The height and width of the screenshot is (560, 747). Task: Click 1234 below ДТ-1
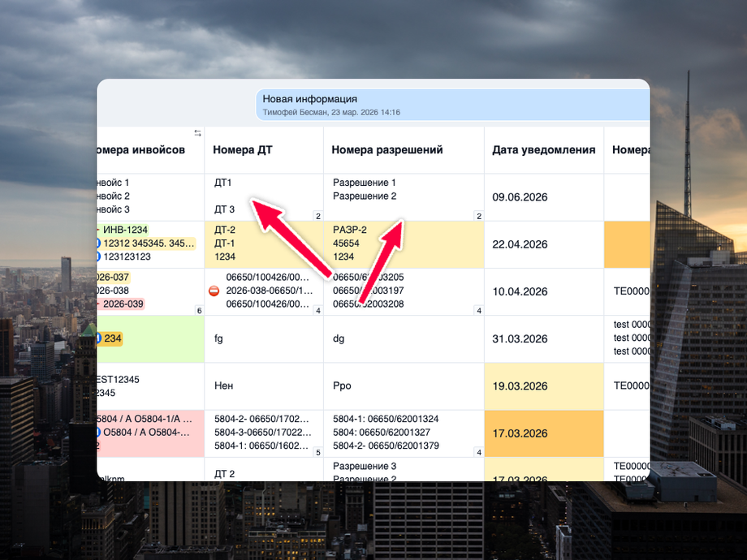[224, 256]
